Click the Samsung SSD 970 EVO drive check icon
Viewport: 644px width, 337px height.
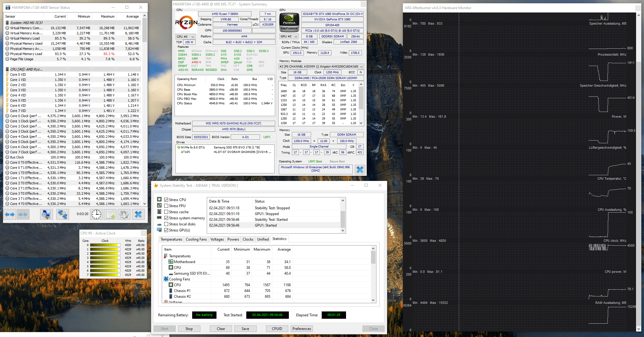178,147
